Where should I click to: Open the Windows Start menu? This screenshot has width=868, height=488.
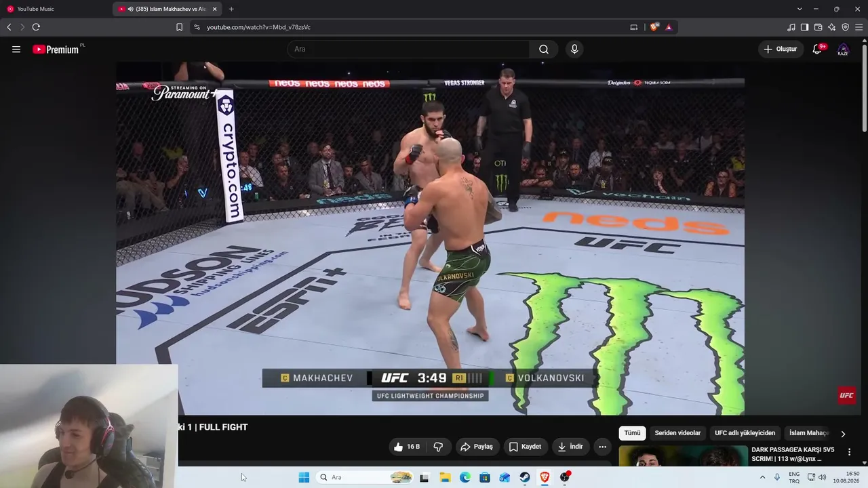click(304, 477)
